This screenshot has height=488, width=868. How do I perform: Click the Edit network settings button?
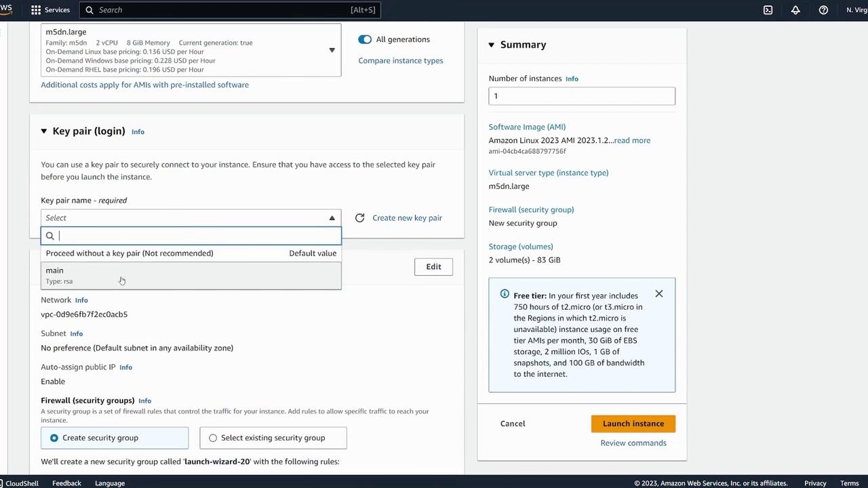click(433, 266)
